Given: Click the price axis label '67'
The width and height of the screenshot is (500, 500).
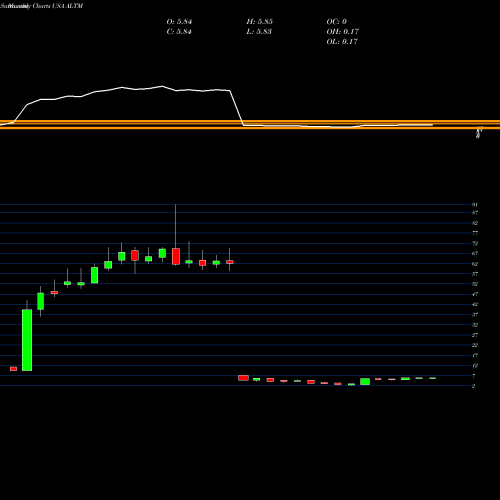Looking at the screenshot, I should 475,253.
